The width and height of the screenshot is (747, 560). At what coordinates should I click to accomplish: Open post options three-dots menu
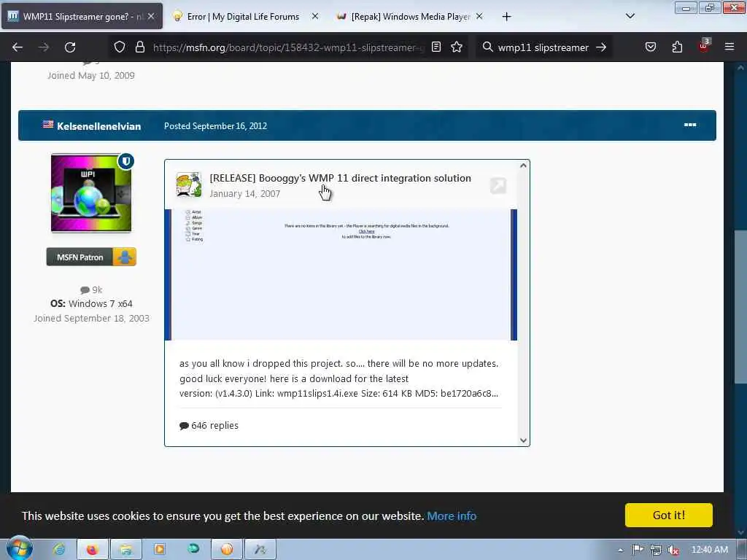click(690, 125)
